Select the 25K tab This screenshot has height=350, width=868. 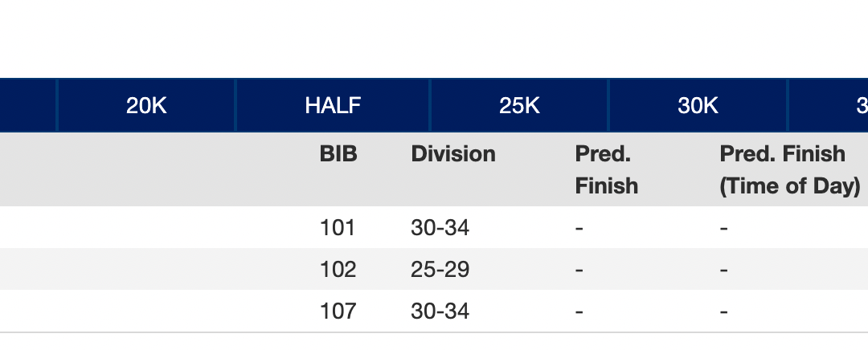pos(519,105)
